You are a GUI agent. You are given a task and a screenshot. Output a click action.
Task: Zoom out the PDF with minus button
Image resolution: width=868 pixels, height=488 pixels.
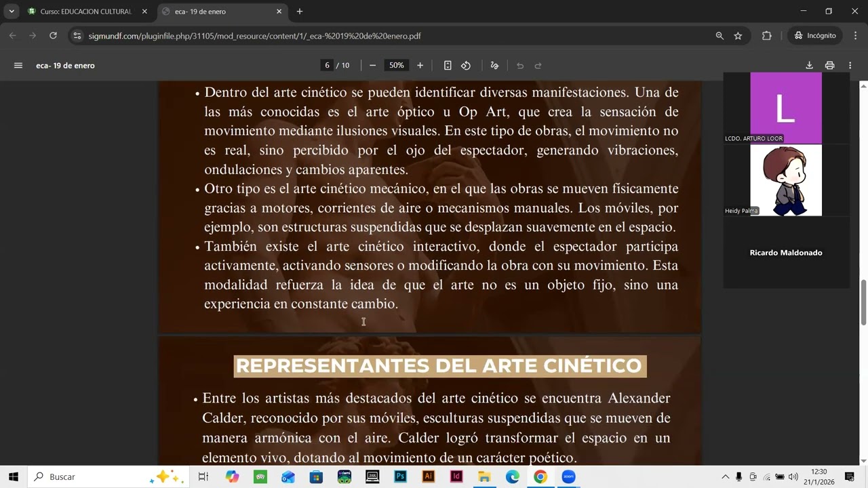click(x=372, y=66)
